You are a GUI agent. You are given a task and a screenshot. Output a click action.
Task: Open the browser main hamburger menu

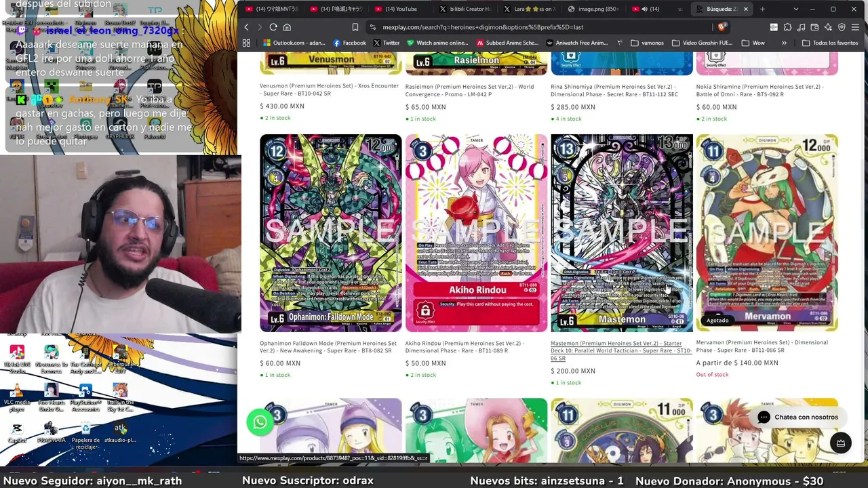855,27
